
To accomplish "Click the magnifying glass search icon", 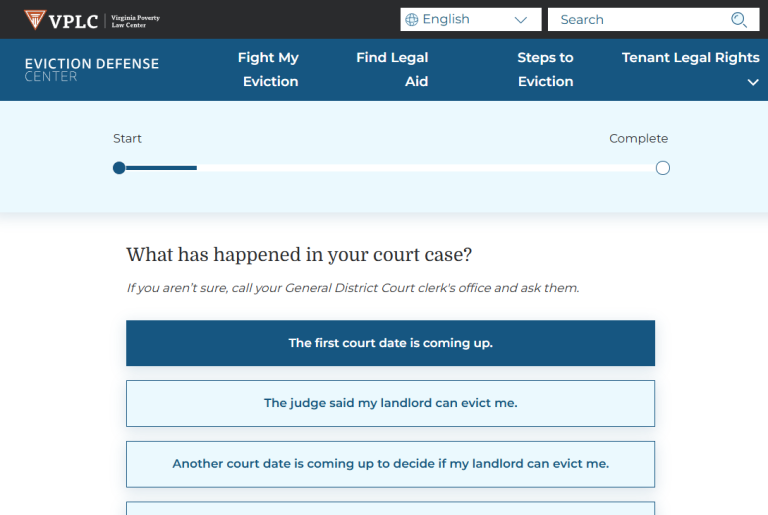I will click(739, 19).
